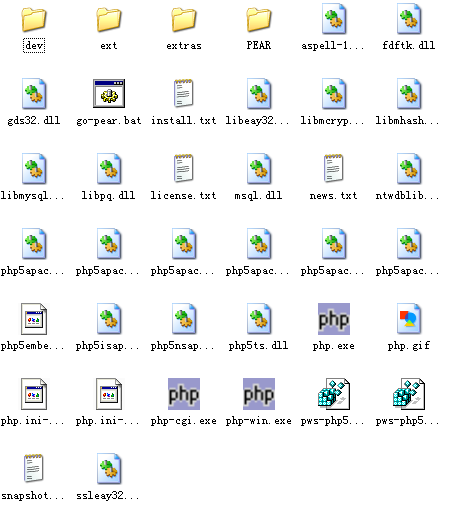This screenshot has height=520, width=459.
Task: Select the dev folder icon
Action: point(34,20)
